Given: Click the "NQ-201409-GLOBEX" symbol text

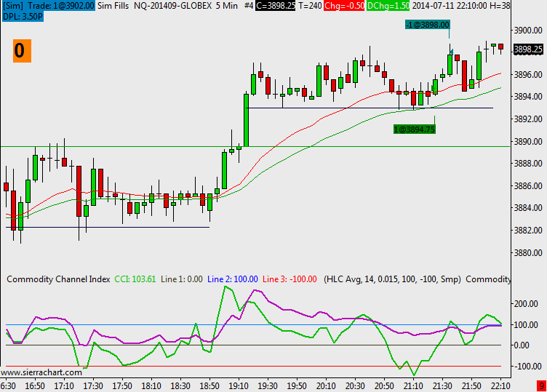Looking at the screenshot, I should pyautogui.click(x=172, y=6).
